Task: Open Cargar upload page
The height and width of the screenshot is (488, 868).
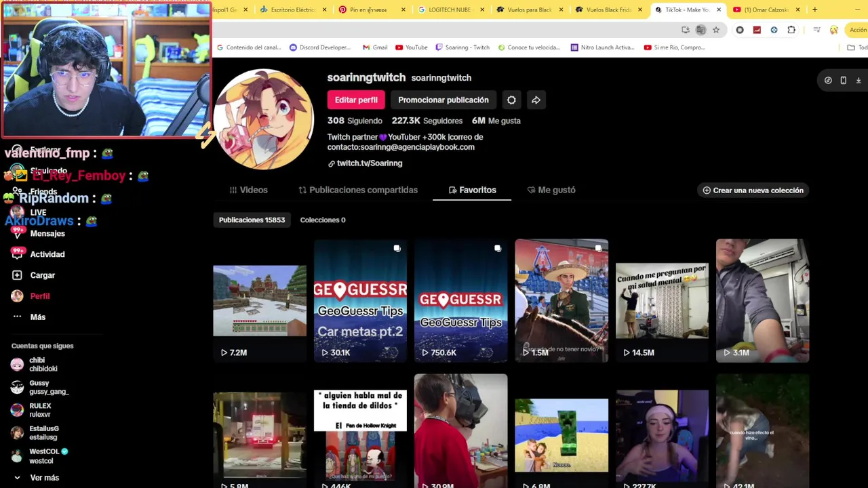Action: click(42, 275)
